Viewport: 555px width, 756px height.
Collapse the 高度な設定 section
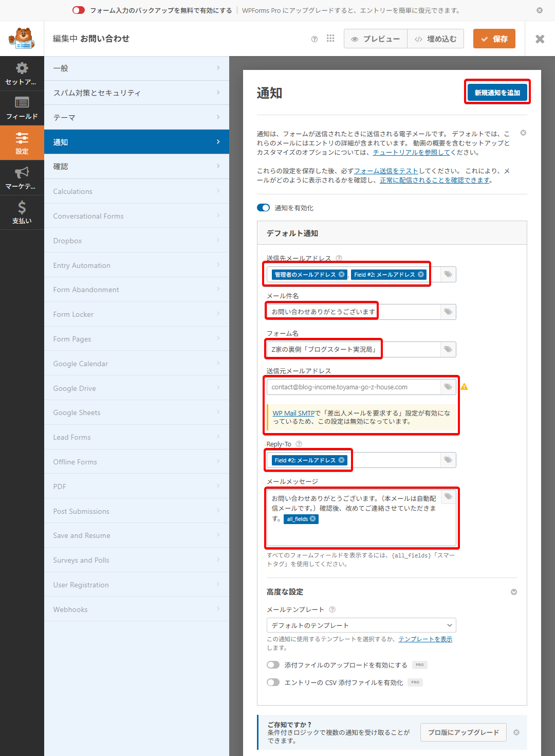[x=514, y=592]
